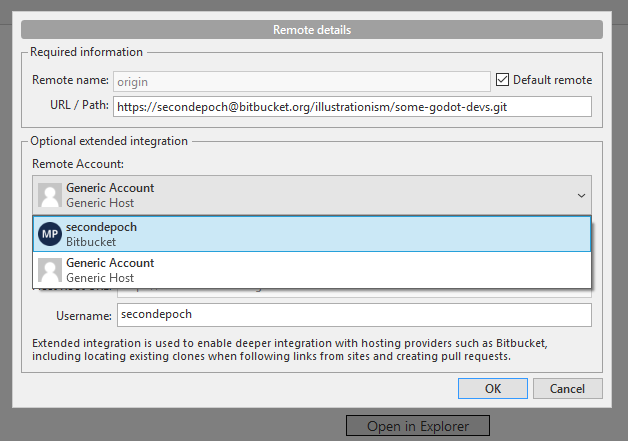The width and height of the screenshot is (628, 441).
Task: Click the URL / Path input field
Action: 352,107
